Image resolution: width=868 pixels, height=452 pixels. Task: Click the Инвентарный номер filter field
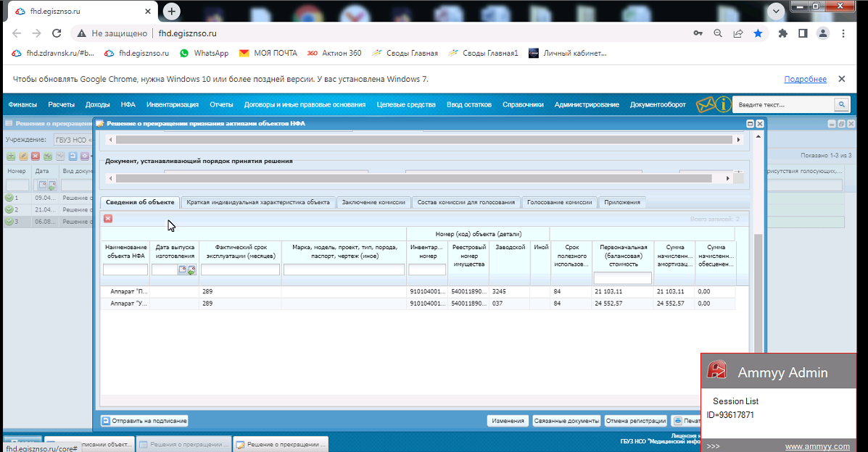[x=427, y=269]
